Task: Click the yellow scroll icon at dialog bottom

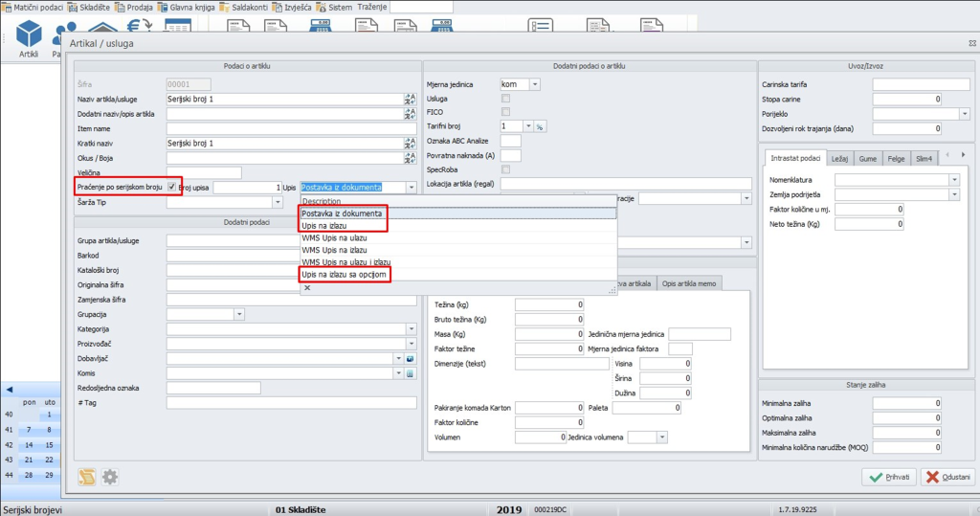Action: pyautogui.click(x=88, y=476)
